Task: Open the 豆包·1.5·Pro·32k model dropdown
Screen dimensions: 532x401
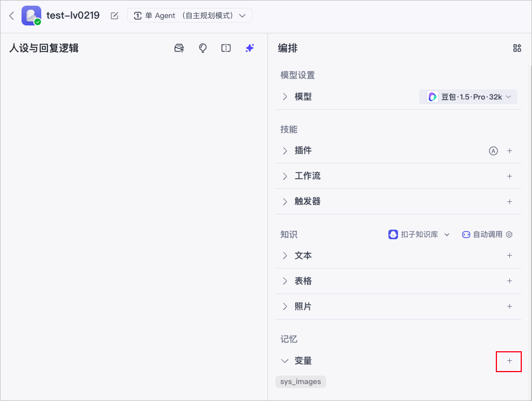Action: click(468, 97)
